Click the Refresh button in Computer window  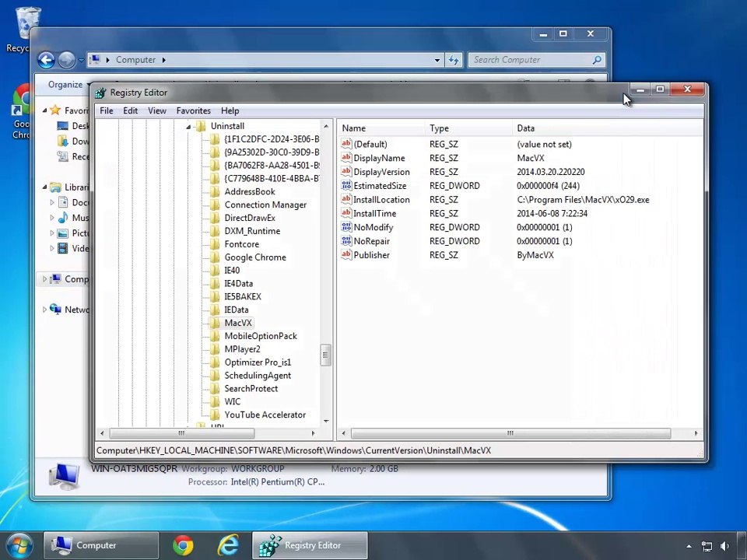coord(454,60)
